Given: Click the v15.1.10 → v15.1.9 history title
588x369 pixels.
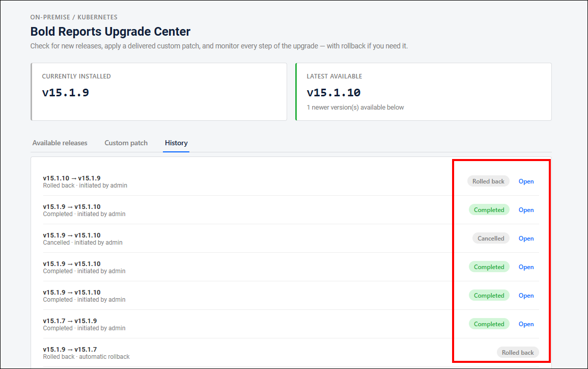Looking at the screenshot, I should tap(72, 178).
